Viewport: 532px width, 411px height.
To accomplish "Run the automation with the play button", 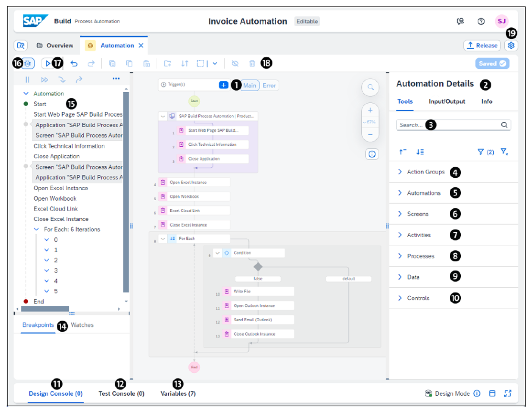I will pyautogui.click(x=47, y=64).
